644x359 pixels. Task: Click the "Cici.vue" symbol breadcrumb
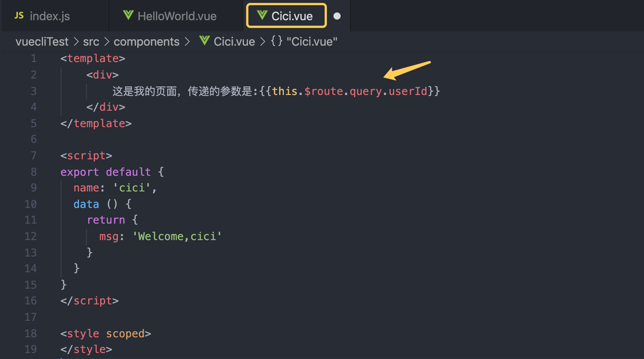[312, 42]
